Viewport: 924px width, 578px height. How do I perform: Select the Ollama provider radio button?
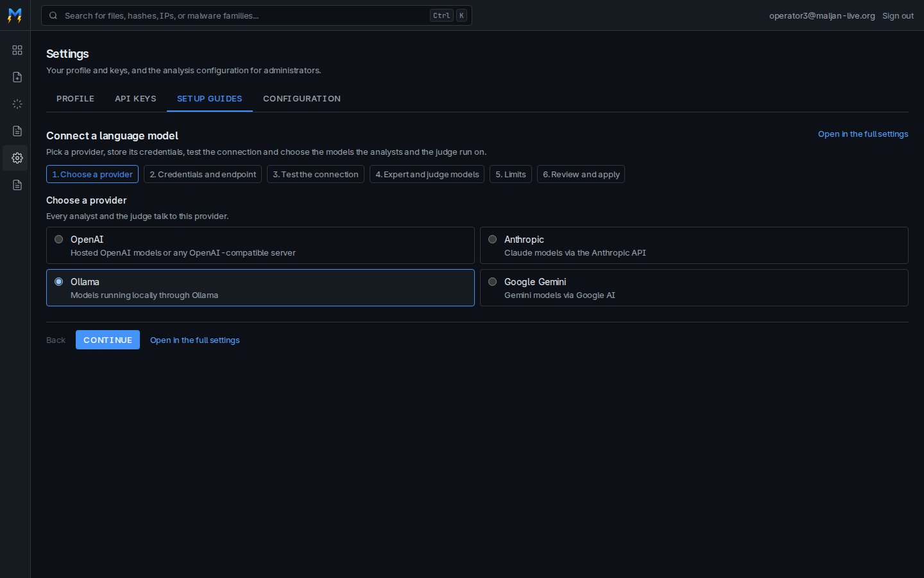coord(59,282)
